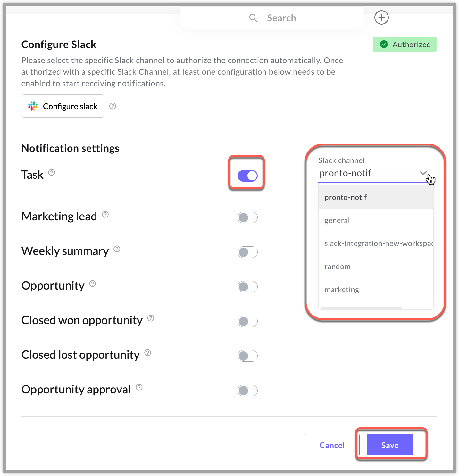Screen dimensions: 459x476
Task: Click help icon beside Closed won opportunity
Action: click(151, 318)
